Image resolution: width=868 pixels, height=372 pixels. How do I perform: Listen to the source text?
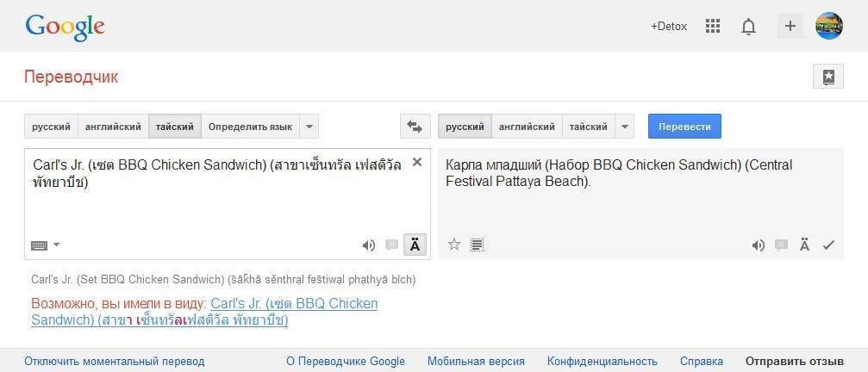[x=369, y=245]
